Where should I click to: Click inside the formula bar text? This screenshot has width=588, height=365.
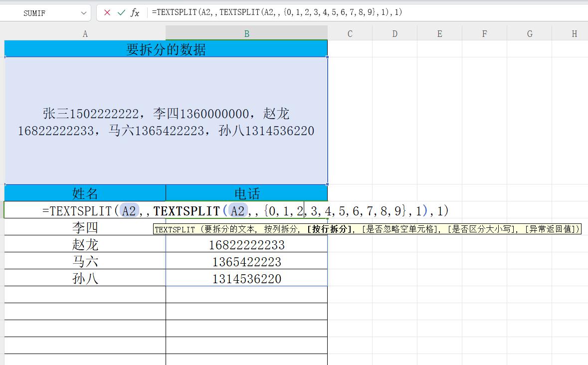277,12
